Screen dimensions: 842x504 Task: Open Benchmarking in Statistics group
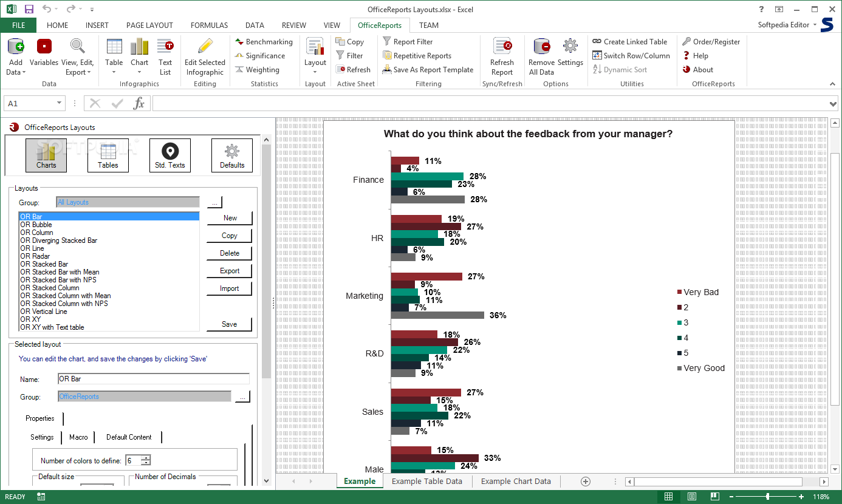click(264, 42)
